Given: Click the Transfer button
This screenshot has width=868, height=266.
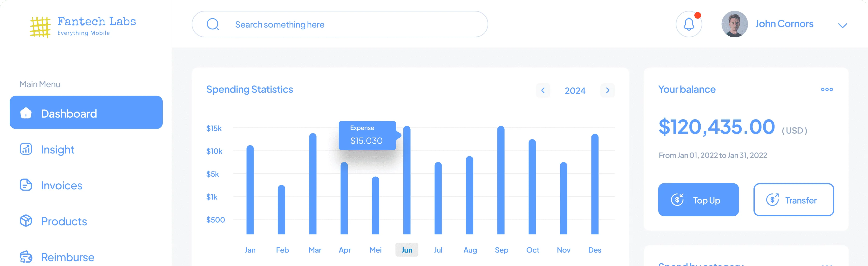Looking at the screenshot, I should 793,200.
